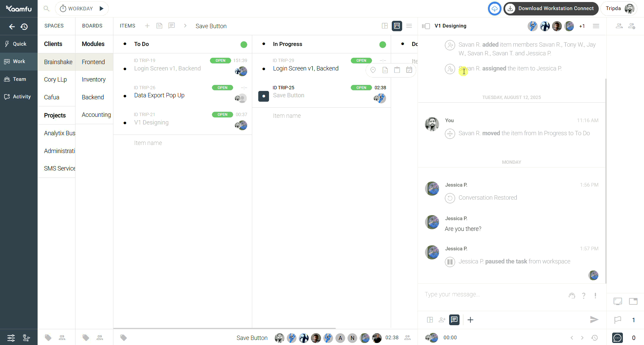Click the search magnifier icon

coord(47,9)
